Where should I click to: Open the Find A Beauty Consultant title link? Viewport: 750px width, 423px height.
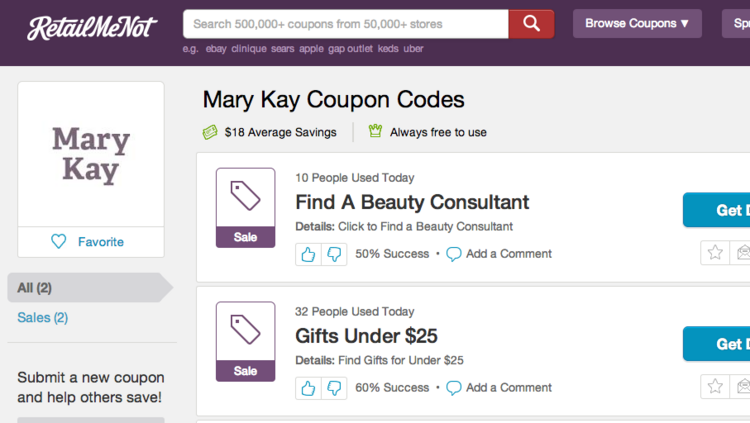click(412, 202)
